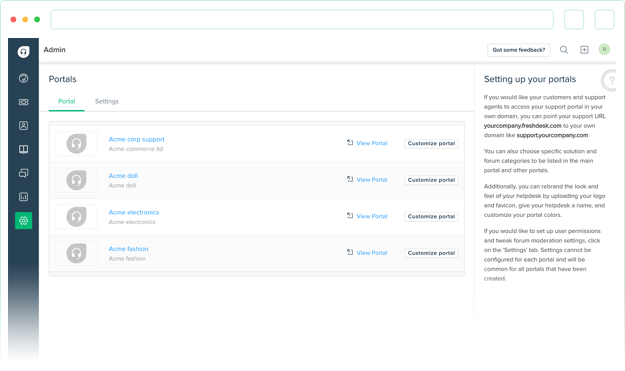Select the Admin gear icon in sidebar

tap(24, 220)
